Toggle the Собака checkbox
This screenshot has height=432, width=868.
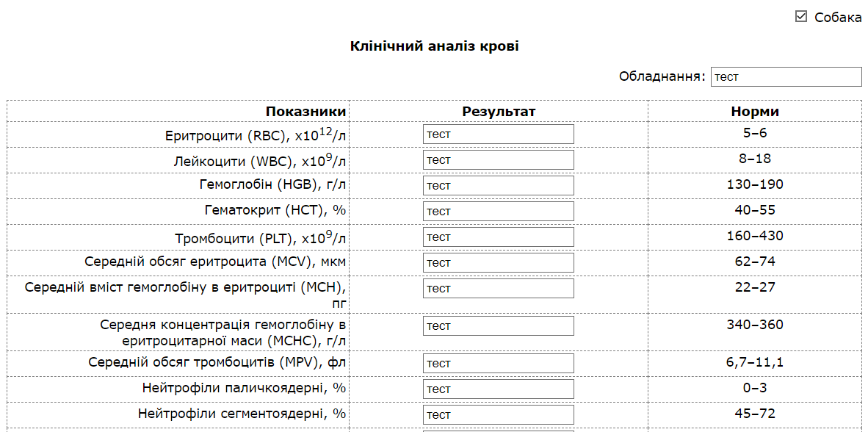click(801, 17)
